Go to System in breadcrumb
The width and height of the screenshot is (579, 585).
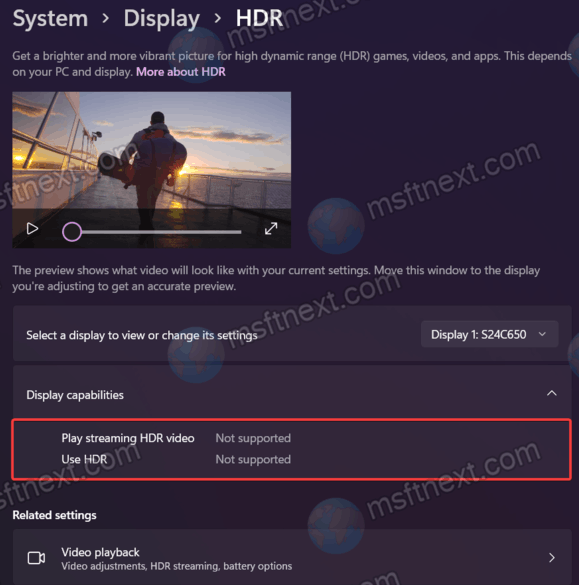(50, 19)
